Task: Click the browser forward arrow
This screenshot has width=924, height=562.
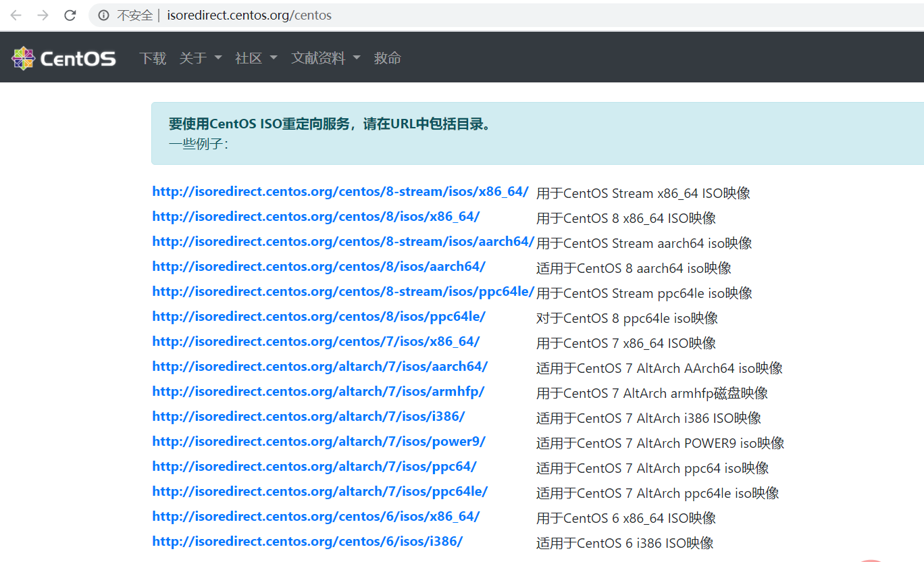Action: tap(43, 15)
